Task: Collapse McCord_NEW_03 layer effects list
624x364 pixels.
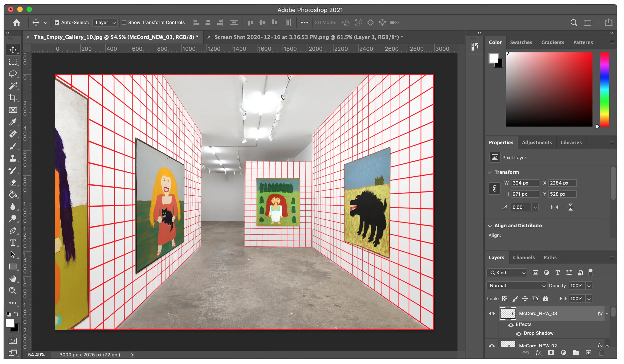Action: 607,314
